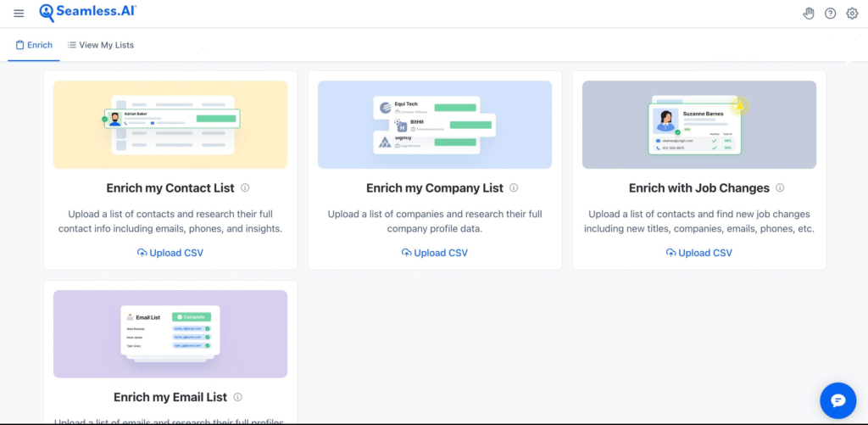The image size is (868, 425).
Task: Open the hamburger navigation menu
Action: click(19, 13)
